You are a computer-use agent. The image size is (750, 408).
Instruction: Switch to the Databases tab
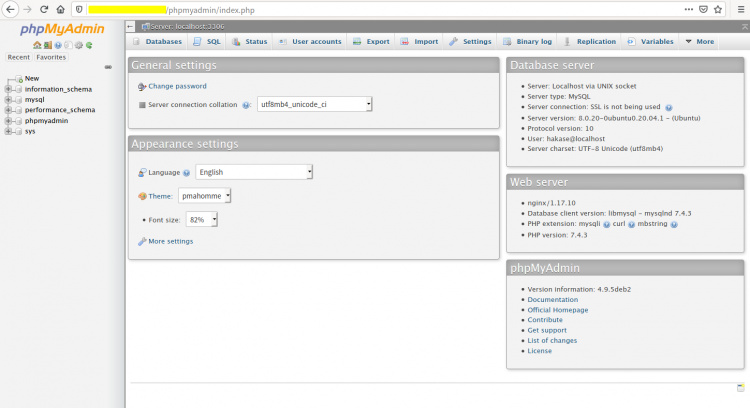(157, 42)
